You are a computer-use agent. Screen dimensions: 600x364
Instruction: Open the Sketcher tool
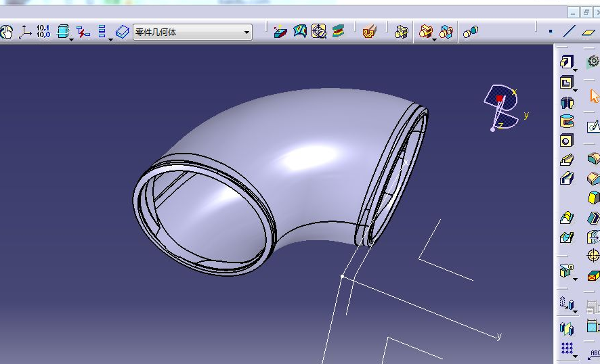pyautogui.click(x=593, y=126)
